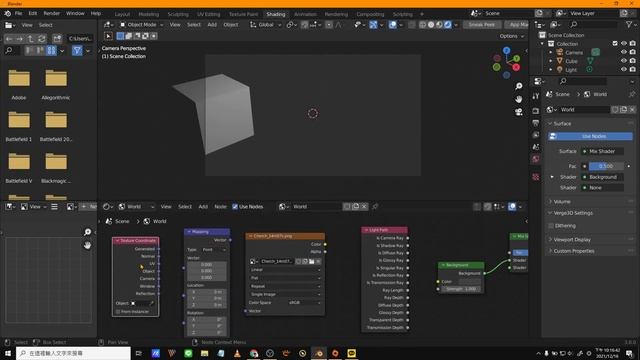Open Texture properties tab

pyautogui.click(x=536, y=177)
